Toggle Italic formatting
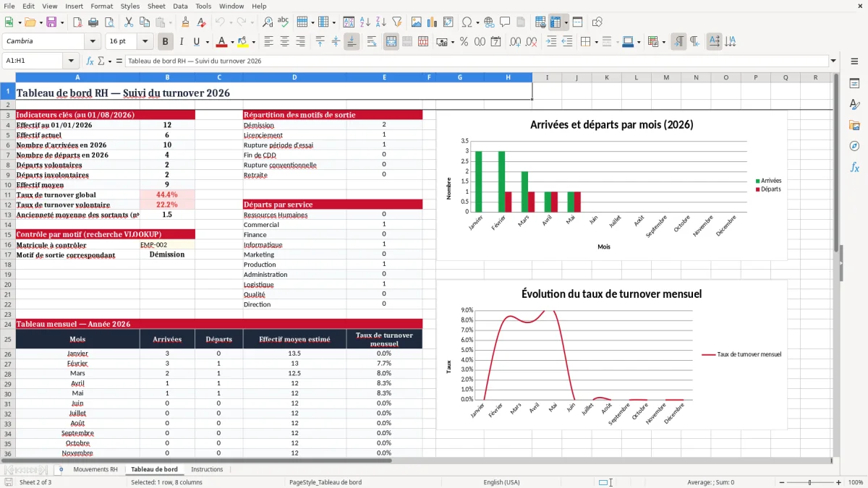This screenshot has height=488, width=868. (182, 42)
